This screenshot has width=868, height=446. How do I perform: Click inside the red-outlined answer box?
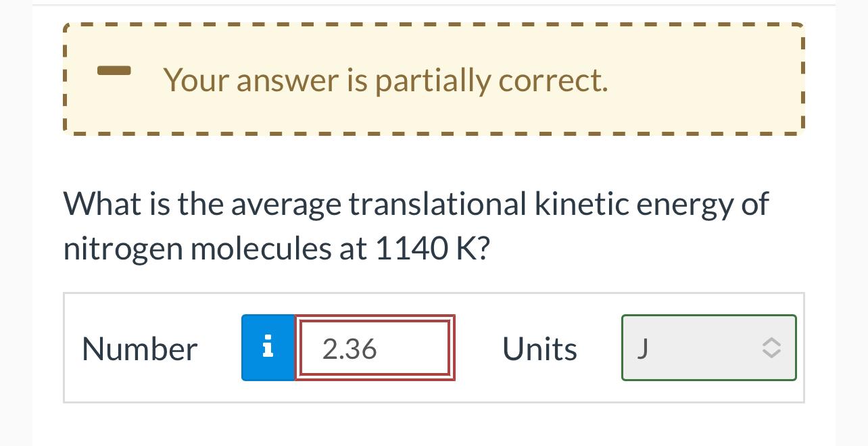[x=375, y=347]
